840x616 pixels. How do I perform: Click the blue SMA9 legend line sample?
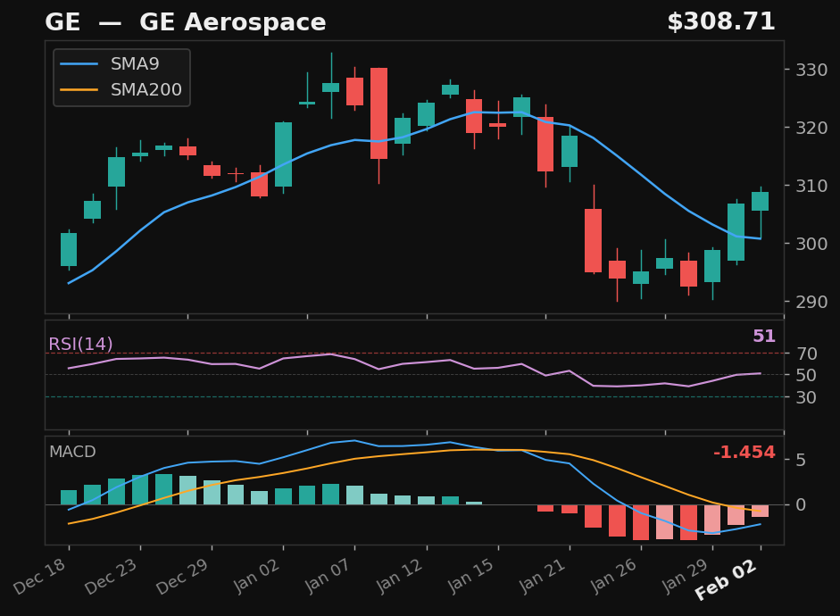(79, 64)
